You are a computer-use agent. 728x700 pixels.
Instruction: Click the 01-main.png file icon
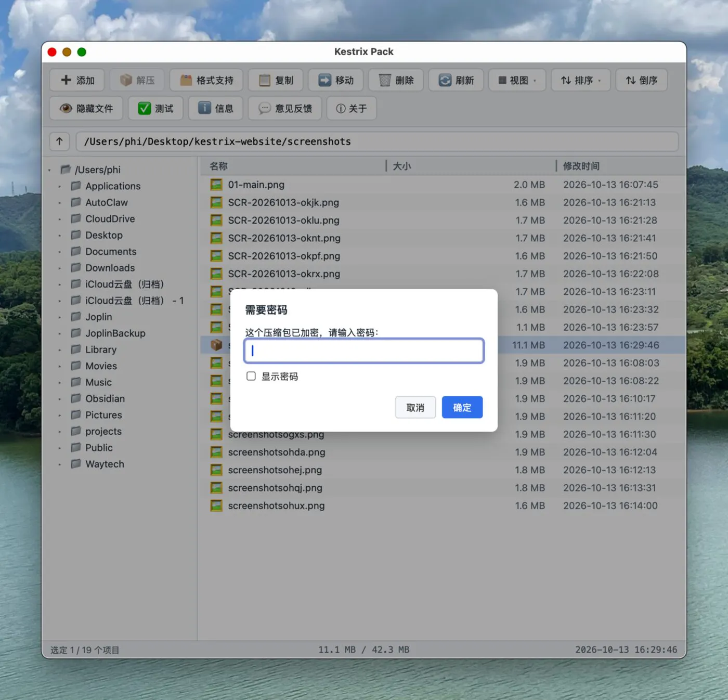[216, 185]
